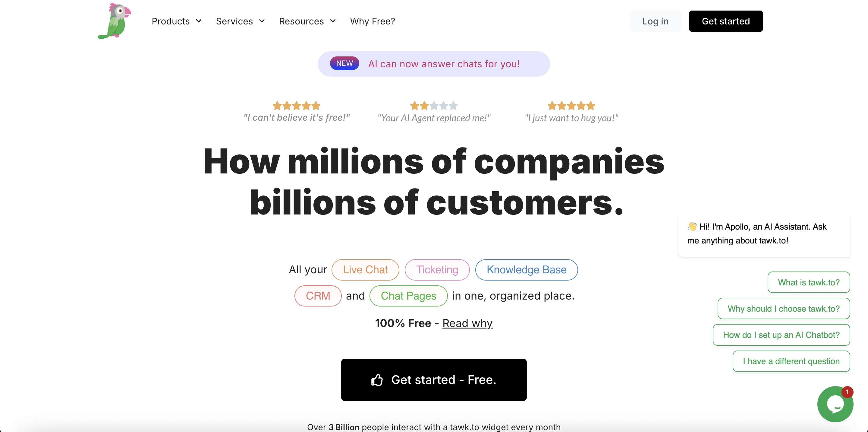
Task: Expand the Resources dropdown menu
Action: tap(307, 21)
